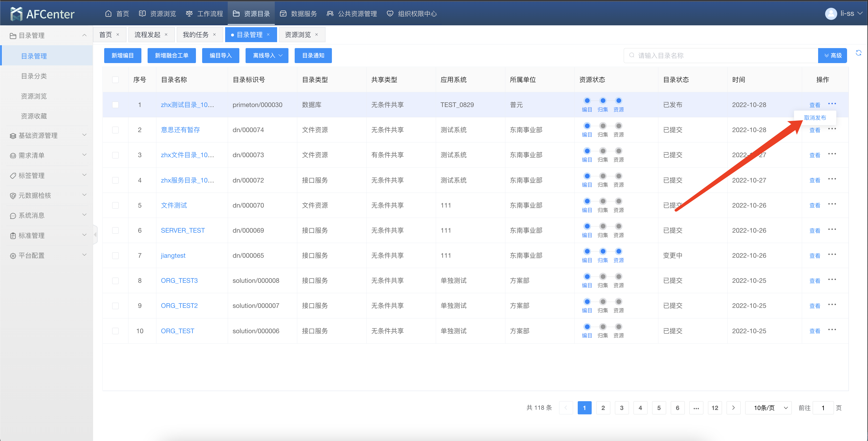Open 工作流程 in top navigation

click(x=204, y=14)
